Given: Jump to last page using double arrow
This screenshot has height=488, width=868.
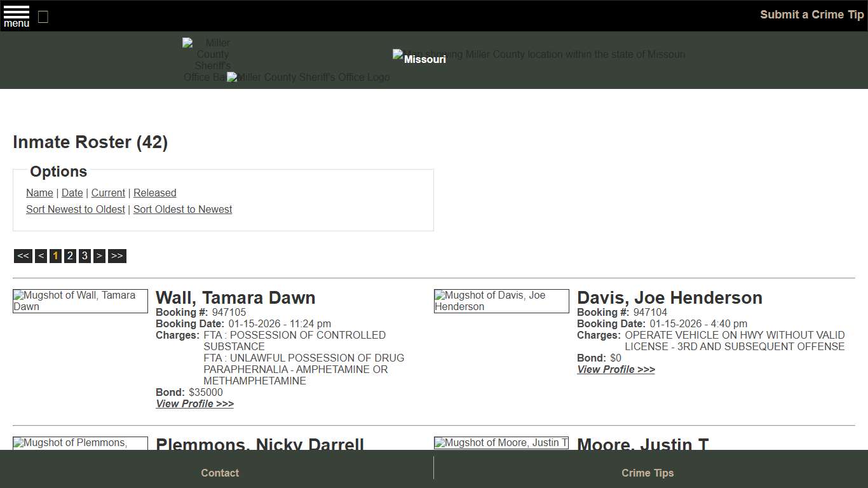Looking at the screenshot, I should [117, 255].
